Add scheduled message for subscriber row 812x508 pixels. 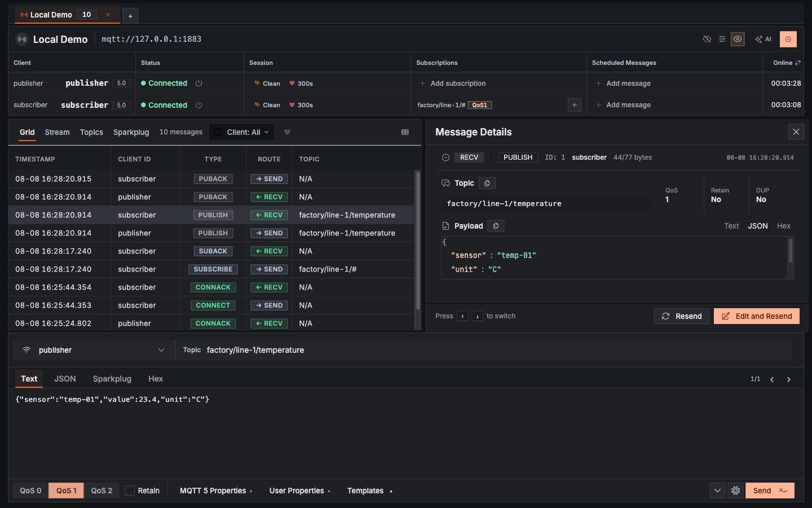pos(623,105)
